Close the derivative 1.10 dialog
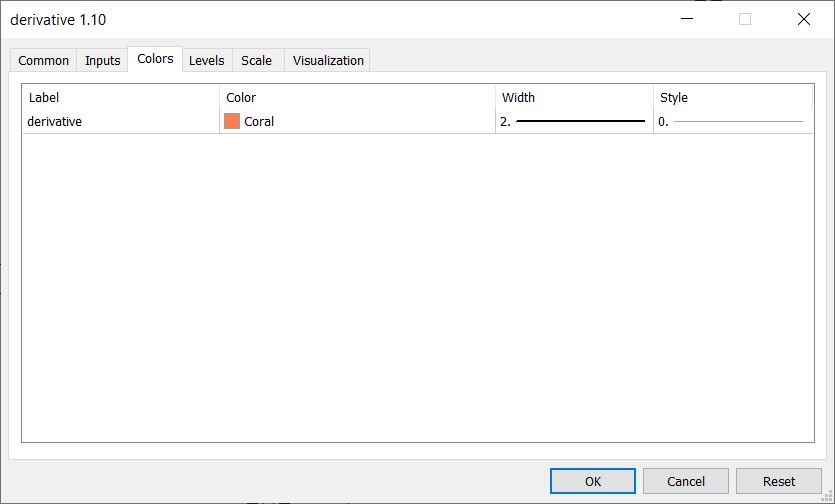 [804, 19]
